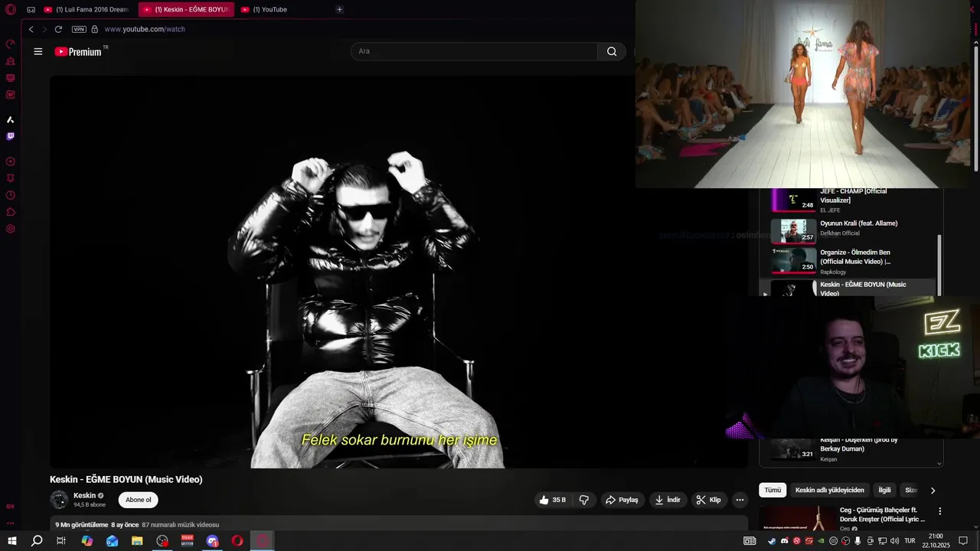Open Organize - Ölmedim Ben playlist item

click(852, 261)
